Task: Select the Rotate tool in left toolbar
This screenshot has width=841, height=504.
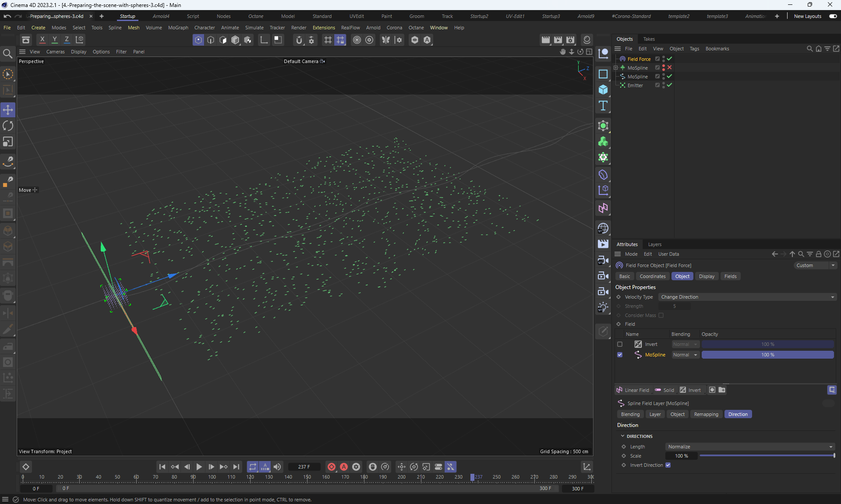Action: tap(8, 126)
